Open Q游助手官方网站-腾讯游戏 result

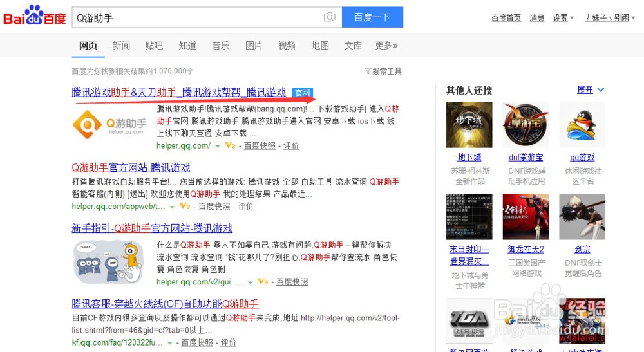point(131,167)
